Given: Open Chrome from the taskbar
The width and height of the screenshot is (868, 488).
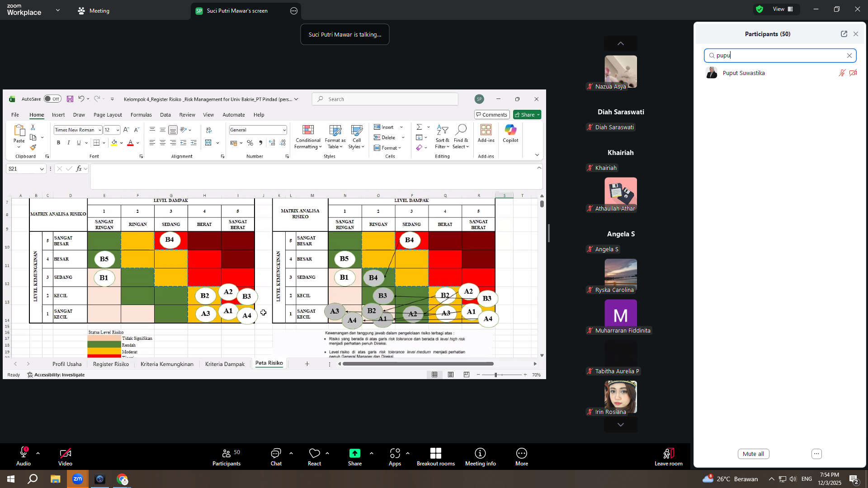Looking at the screenshot, I should point(122,479).
